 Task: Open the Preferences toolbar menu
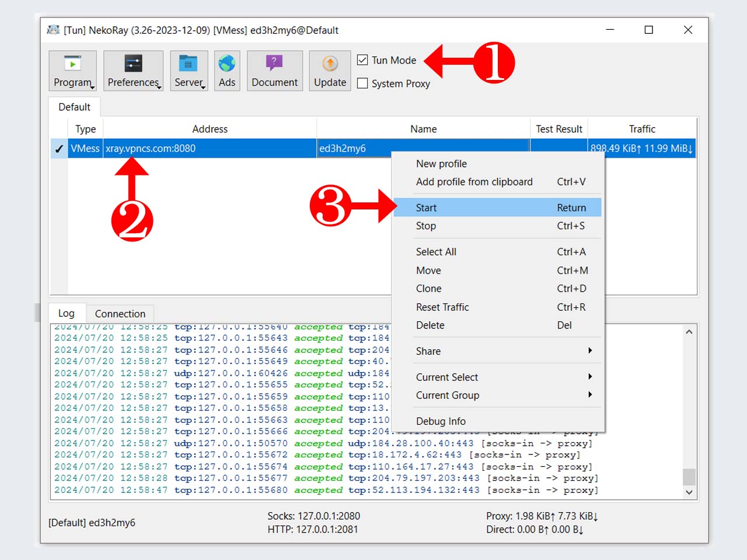coord(133,71)
